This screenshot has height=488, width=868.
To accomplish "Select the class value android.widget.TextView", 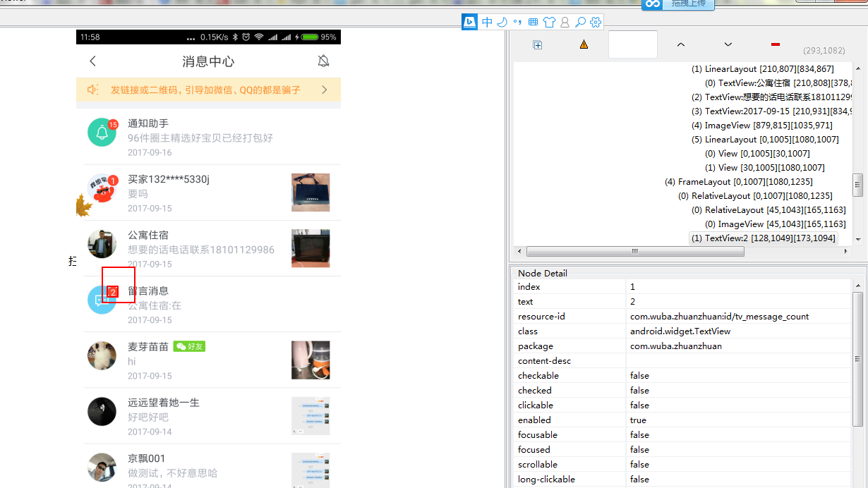I will pos(680,331).
